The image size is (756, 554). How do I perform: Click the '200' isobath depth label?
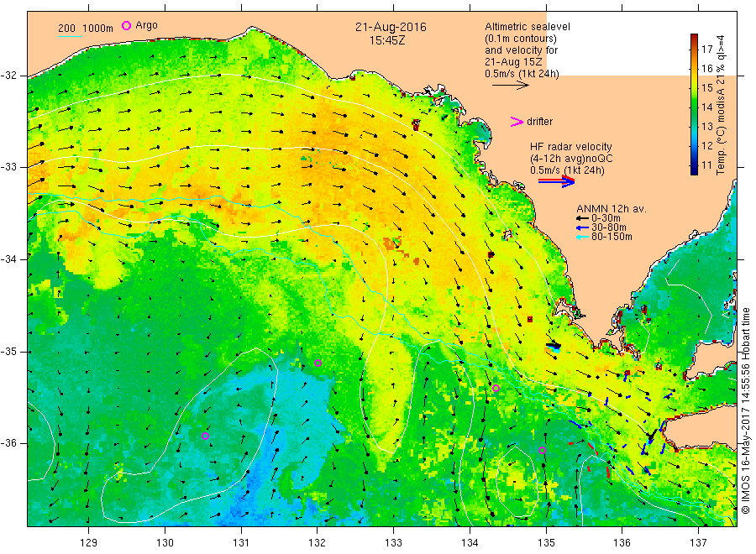[x=66, y=29]
